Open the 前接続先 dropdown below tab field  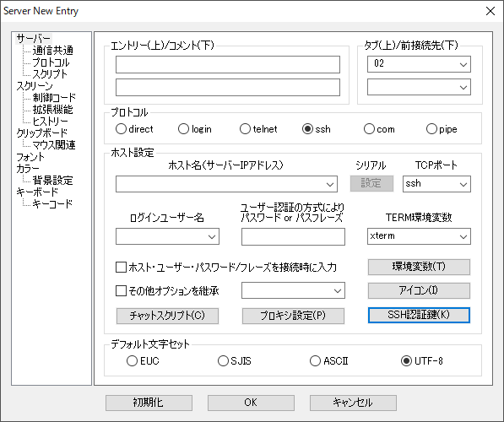[419, 87]
